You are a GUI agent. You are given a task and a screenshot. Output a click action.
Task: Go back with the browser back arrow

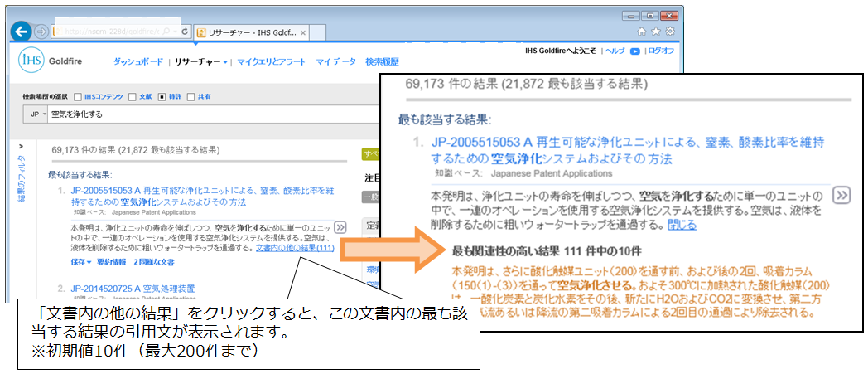(21, 32)
